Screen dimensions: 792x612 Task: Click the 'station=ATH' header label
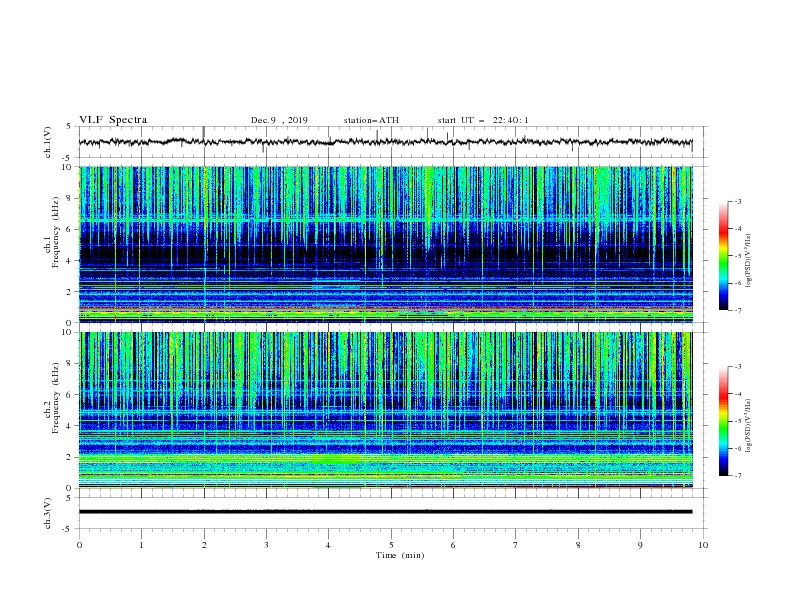371,120
